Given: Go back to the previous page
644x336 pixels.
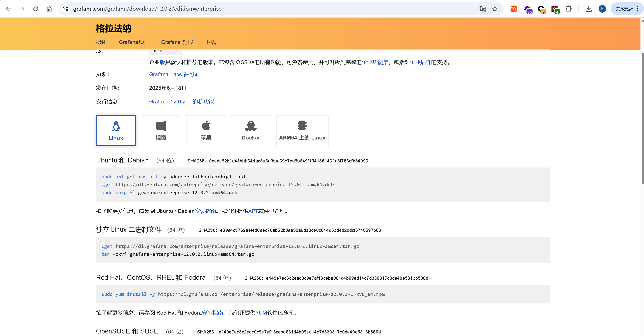Looking at the screenshot, I should tap(8, 9).
